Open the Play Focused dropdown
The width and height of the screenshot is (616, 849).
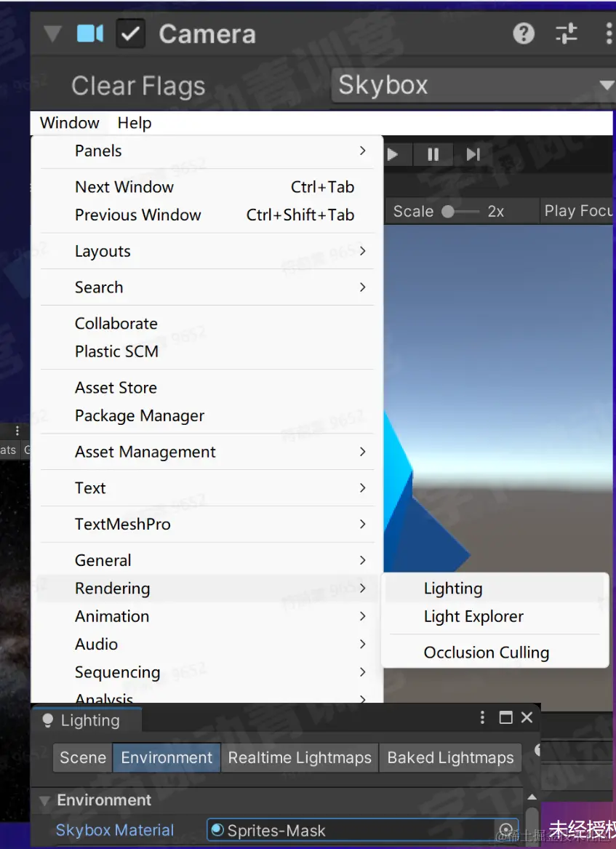[577, 211]
